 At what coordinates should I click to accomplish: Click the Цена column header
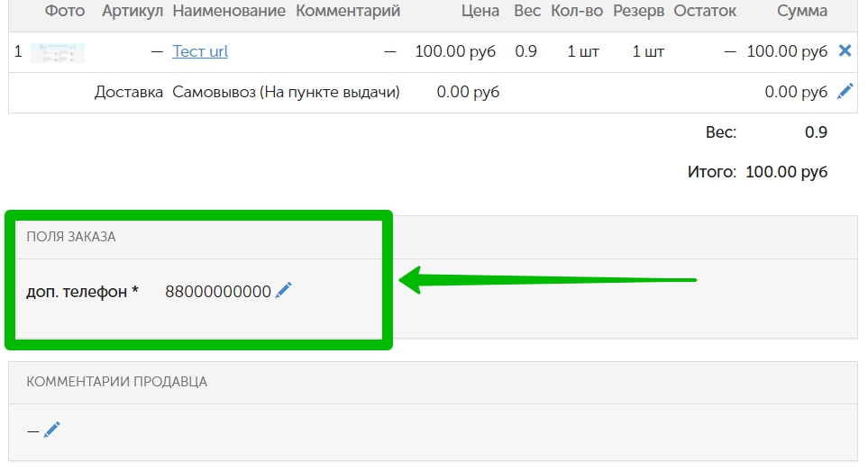(480, 11)
